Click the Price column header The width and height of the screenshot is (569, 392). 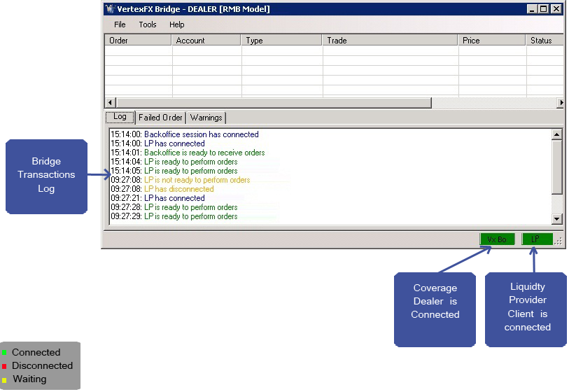pyautogui.click(x=491, y=41)
